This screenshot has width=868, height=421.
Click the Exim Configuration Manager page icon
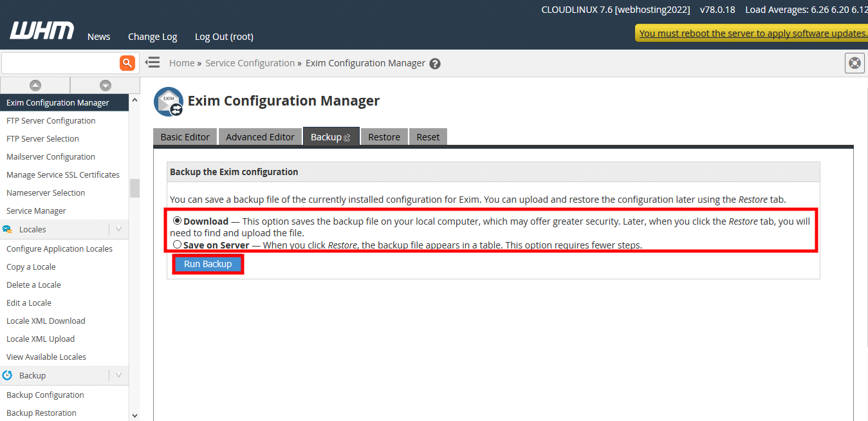click(x=169, y=102)
